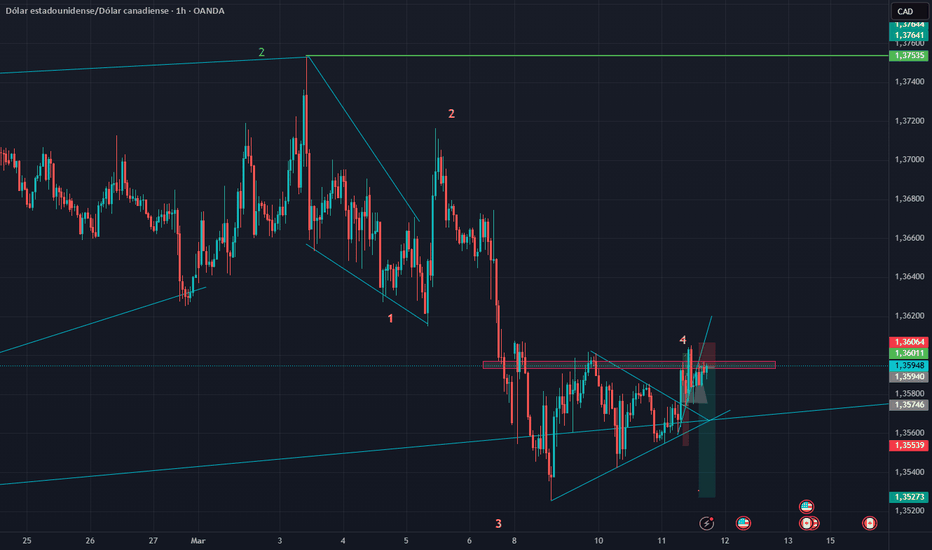Click the 1,37000 price axis value
This screenshot has height=550, width=932.
909,159
